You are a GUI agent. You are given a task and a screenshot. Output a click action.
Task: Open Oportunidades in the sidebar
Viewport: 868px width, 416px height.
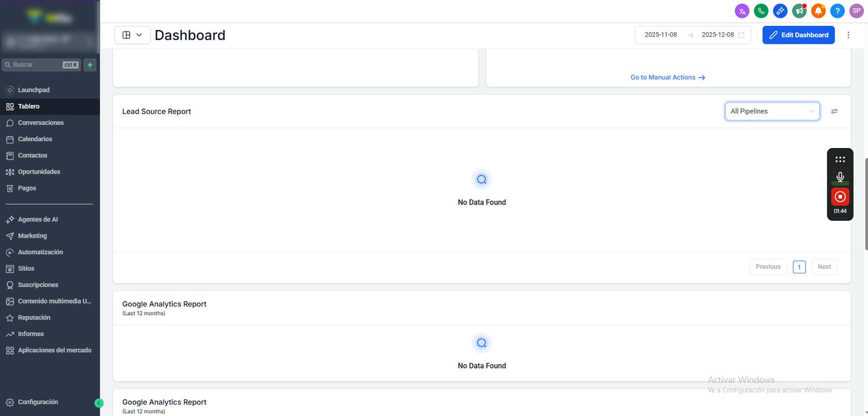click(x=50, y=171)
